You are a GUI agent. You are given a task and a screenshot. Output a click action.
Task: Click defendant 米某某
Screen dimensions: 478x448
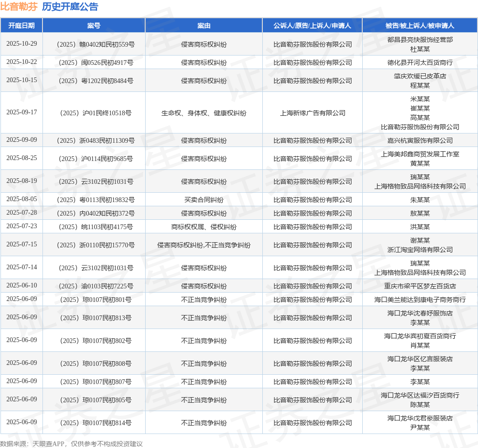click(420, 99)
